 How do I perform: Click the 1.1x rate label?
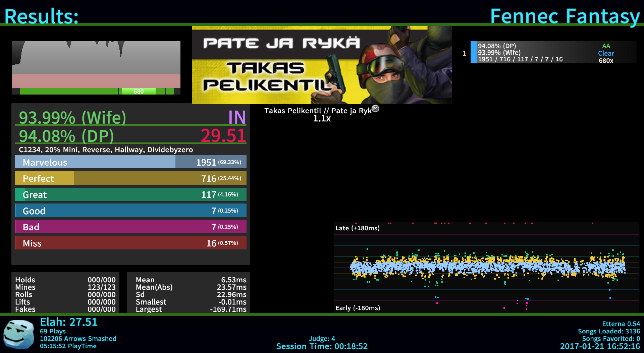[322, 118]
